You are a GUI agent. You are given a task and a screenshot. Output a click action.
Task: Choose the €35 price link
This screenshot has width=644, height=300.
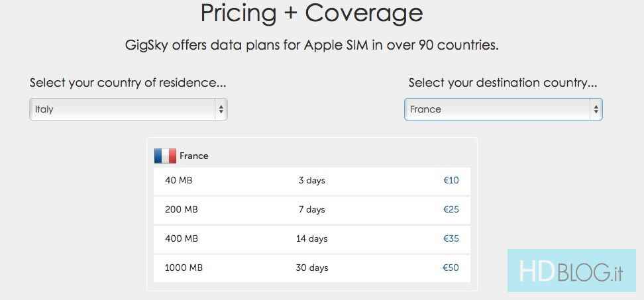[451, 238]
